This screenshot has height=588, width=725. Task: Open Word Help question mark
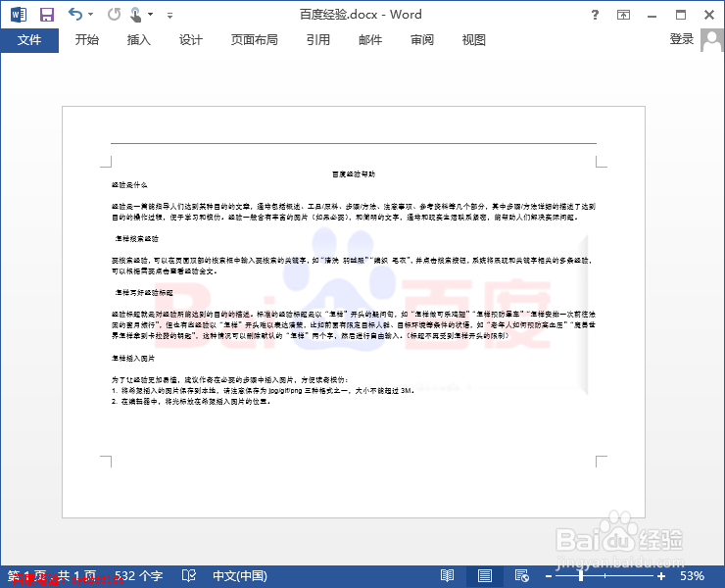[595, 15]
